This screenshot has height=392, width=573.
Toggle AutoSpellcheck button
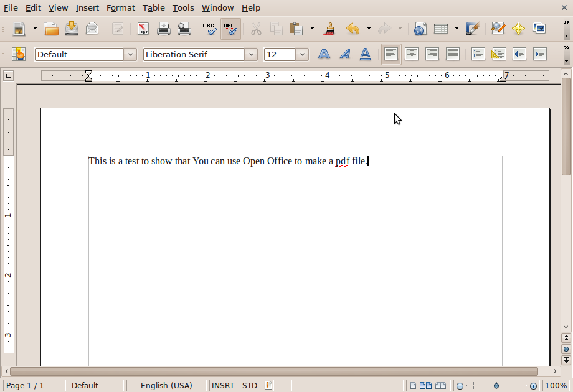pyautogui.click(x=230, y=29)
